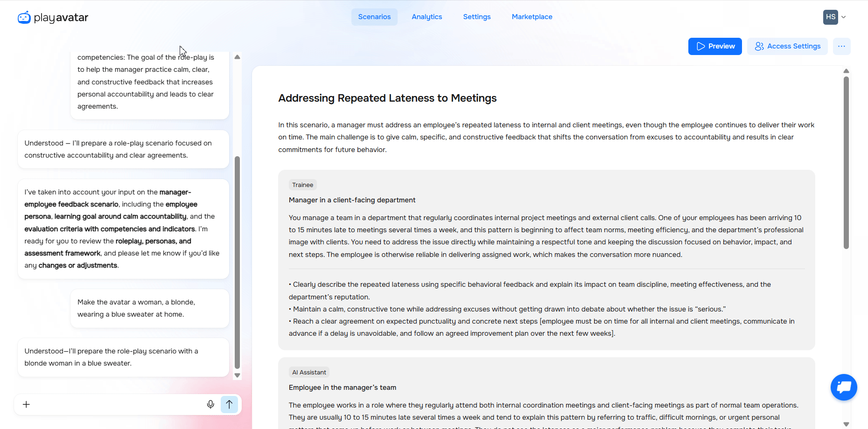The image size is (868, 429).
Task: Send message with the up arrow icon
Action: [229, 404]
